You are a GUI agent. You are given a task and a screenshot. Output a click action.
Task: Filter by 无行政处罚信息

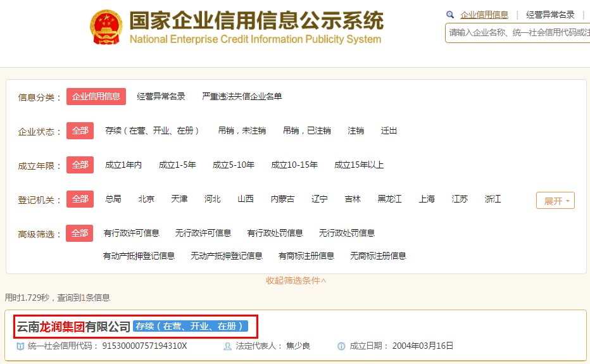coord(347,234)
